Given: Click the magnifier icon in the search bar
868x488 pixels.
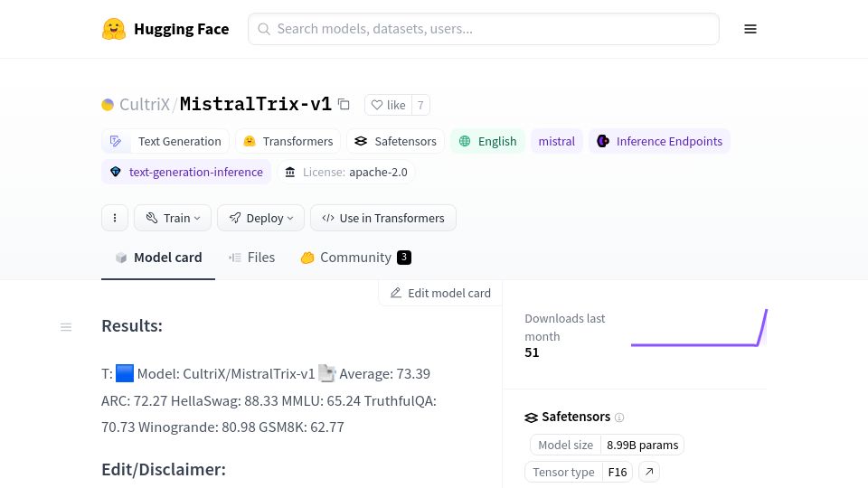Looking at the screenshot, I should tap(264, 29).
